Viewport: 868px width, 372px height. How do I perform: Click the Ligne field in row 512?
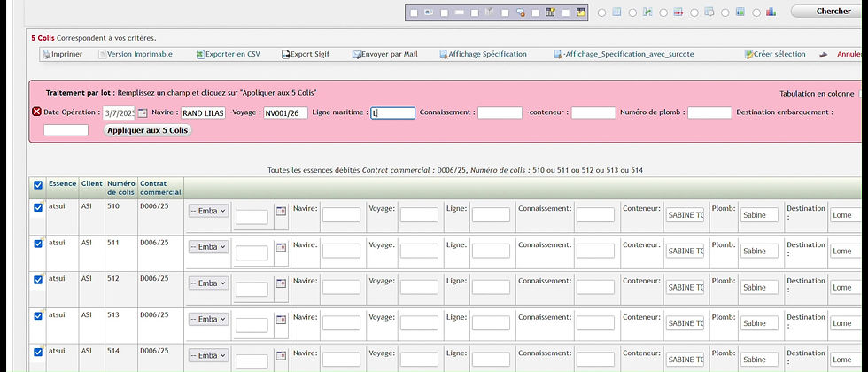[491, 287]
